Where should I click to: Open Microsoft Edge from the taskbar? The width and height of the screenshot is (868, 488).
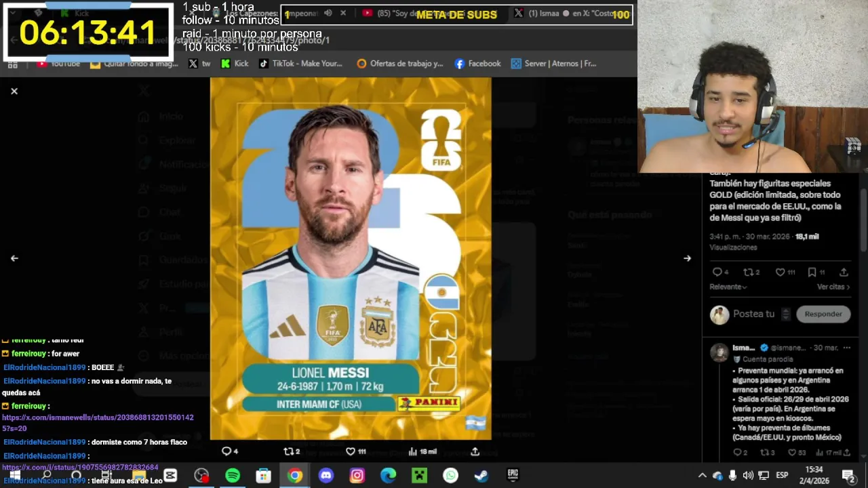click(389, 476)
